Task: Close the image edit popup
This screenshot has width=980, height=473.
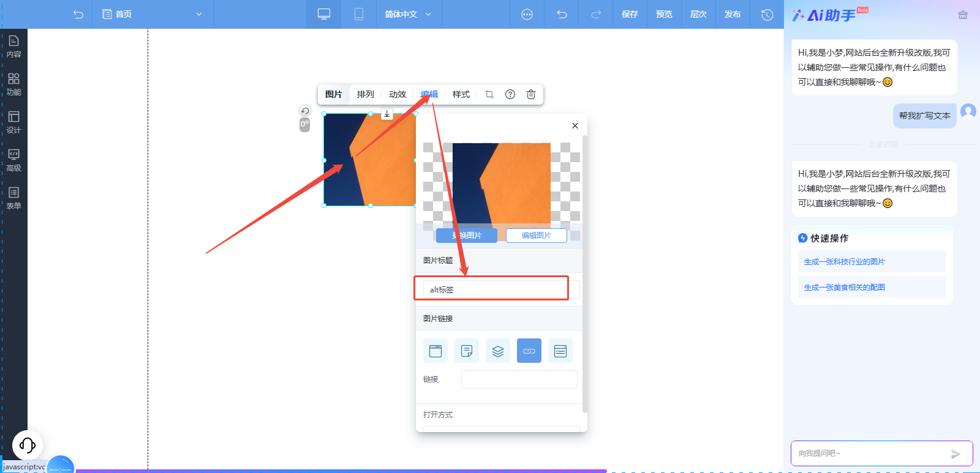Action: (x=575, y=125)
